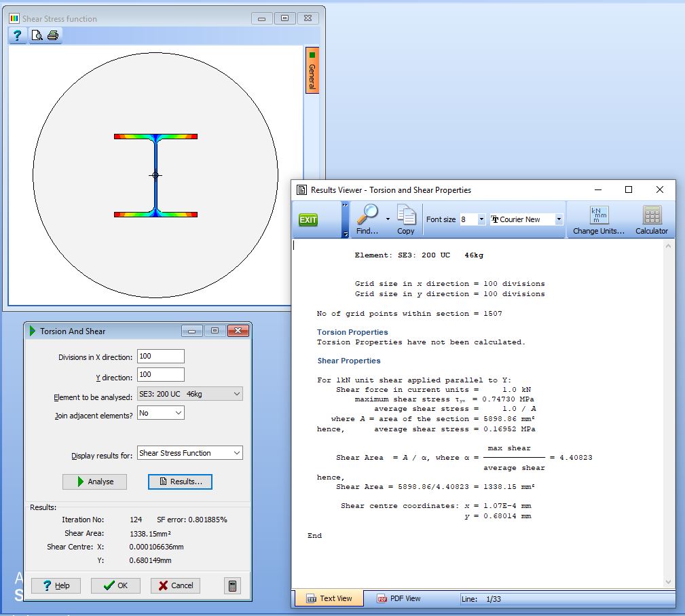This screenshot has height=616, width=685.
Task: Switch to the PDF View tab
Action: coord(399,598)
